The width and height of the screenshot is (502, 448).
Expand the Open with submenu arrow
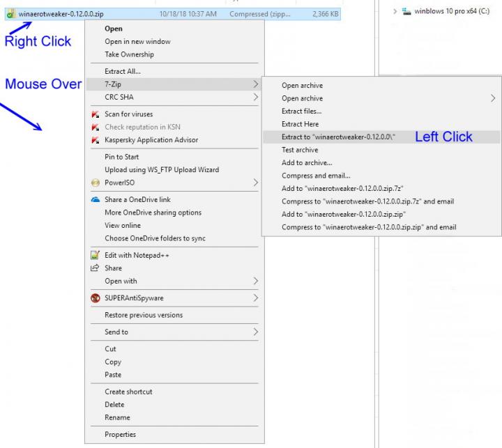point(255,281)
